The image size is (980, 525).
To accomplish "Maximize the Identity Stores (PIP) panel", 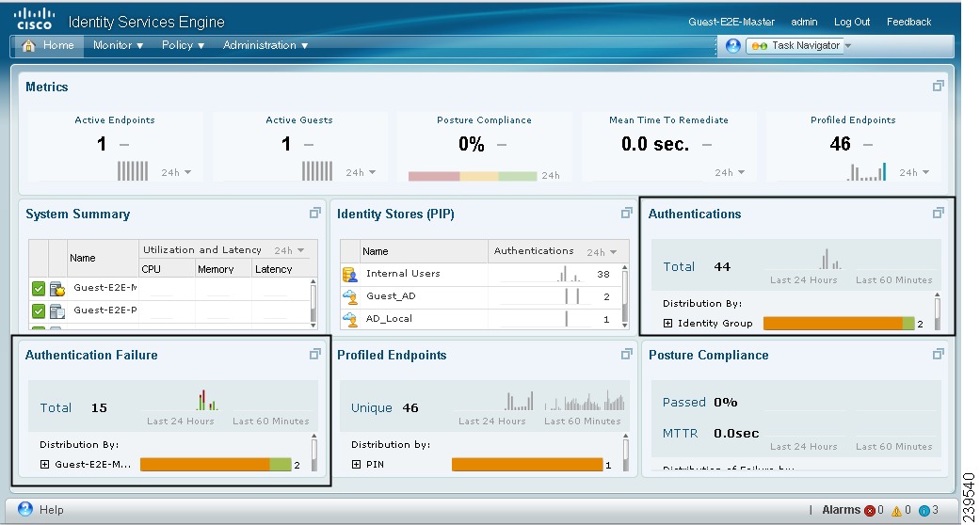I will click(626, 214).
